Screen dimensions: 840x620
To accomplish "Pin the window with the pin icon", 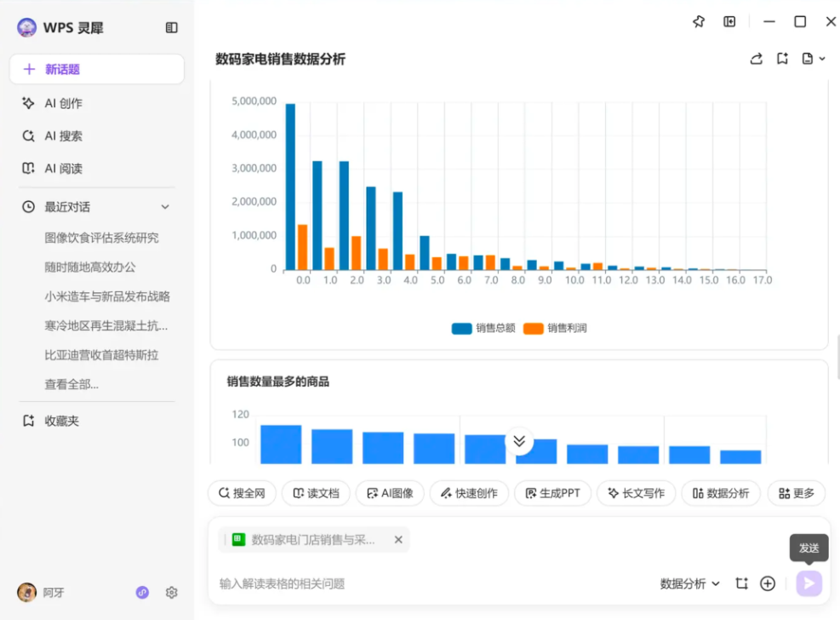I will coord(699,21).
